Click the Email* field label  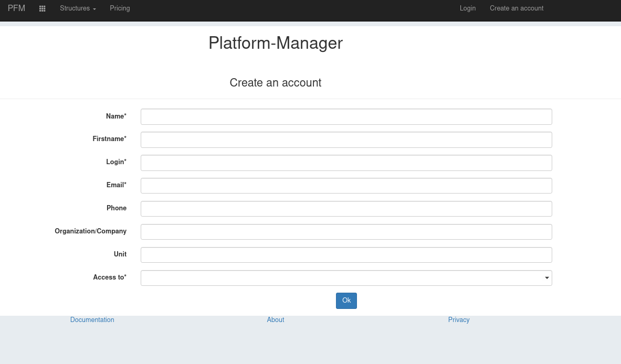click(116, 185)
